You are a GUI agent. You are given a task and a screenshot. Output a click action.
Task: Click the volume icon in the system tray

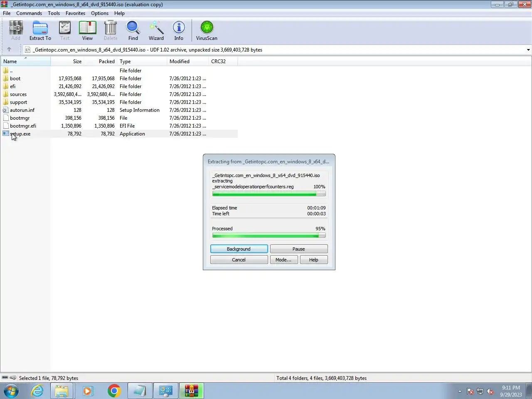click(x=490, y=391)
